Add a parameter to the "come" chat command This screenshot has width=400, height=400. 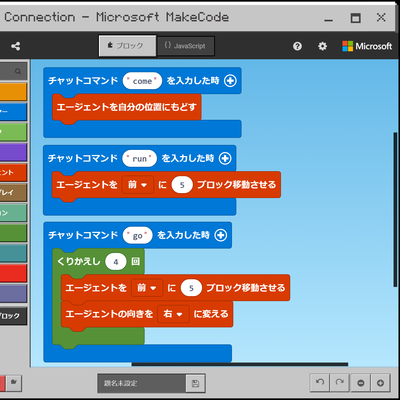click(x=230, y=81)
